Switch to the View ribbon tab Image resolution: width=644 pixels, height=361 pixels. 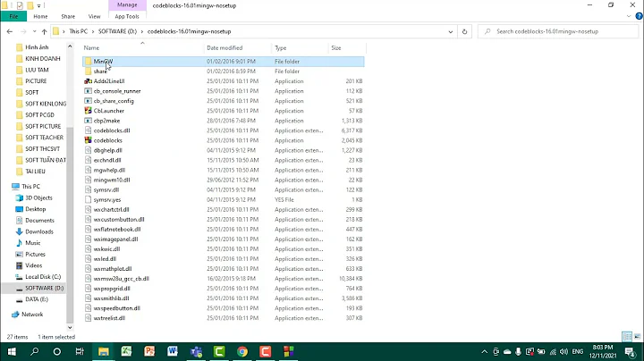[95, 16]
